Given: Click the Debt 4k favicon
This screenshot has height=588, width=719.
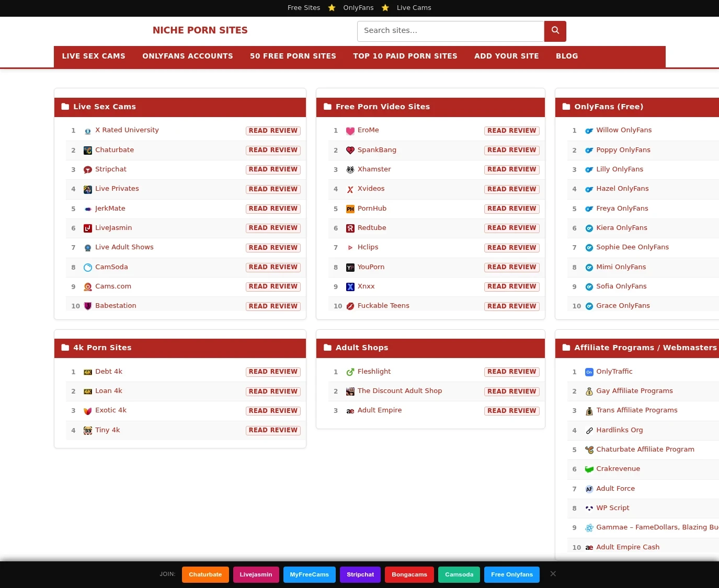Looking at the screenshot, I should 88,372.
